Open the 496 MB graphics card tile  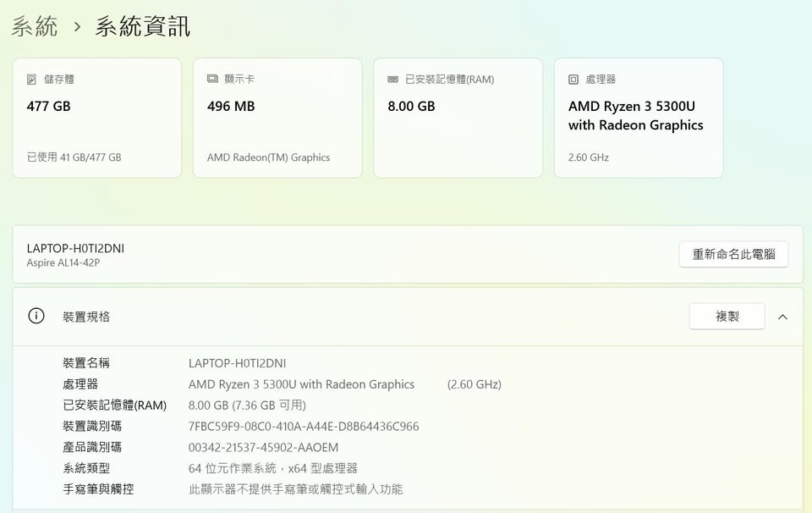click(277, 118)
